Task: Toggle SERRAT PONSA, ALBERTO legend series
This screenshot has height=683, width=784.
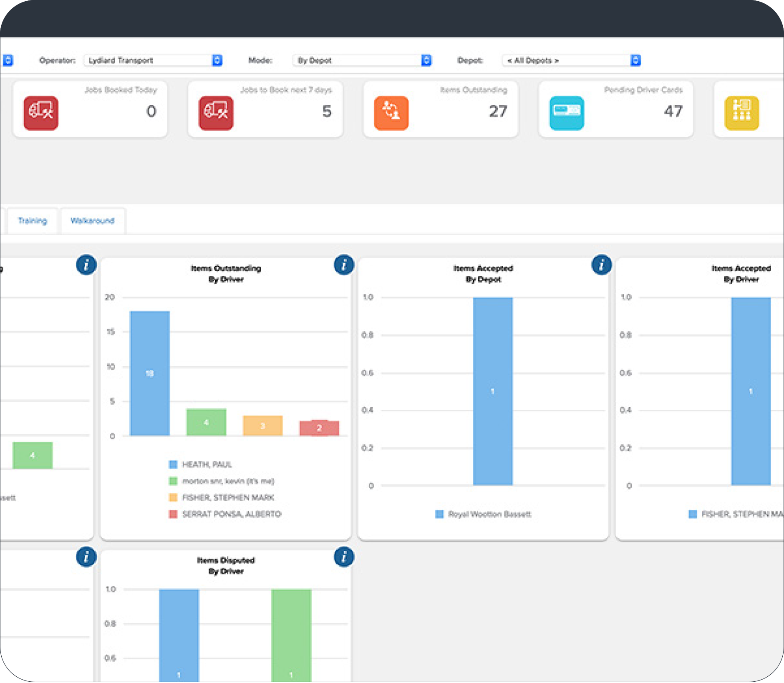Action: 225,514
